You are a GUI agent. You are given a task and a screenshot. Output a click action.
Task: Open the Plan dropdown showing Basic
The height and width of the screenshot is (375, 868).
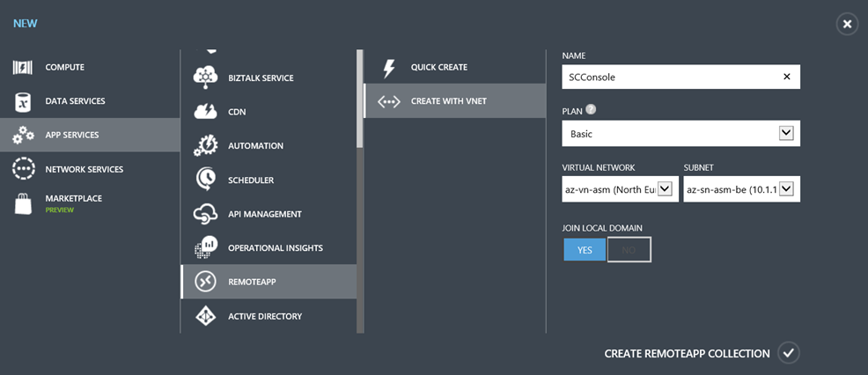[680, 134]
